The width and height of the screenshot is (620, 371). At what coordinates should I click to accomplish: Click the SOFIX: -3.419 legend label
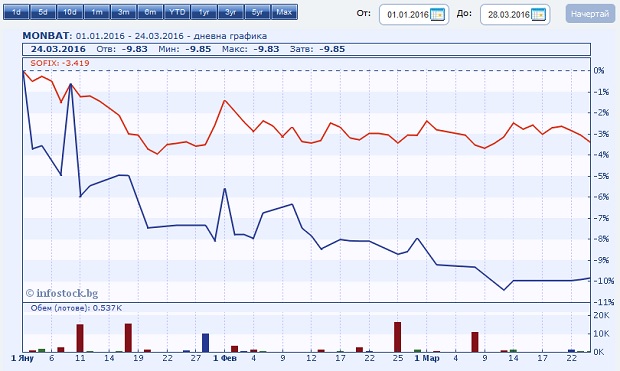coord(60,63)
